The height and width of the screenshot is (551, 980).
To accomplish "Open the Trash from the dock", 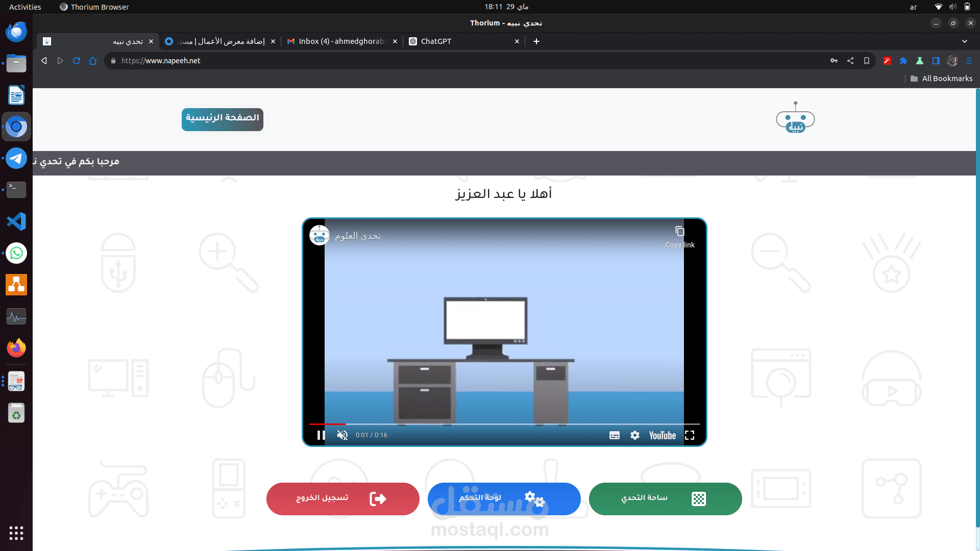I will coord(16,413).
